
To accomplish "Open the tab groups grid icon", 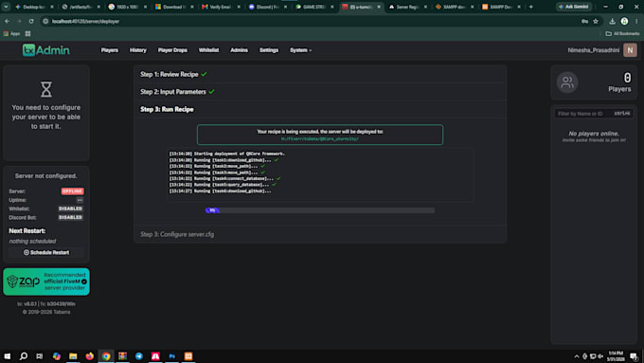I will [27, 34].
